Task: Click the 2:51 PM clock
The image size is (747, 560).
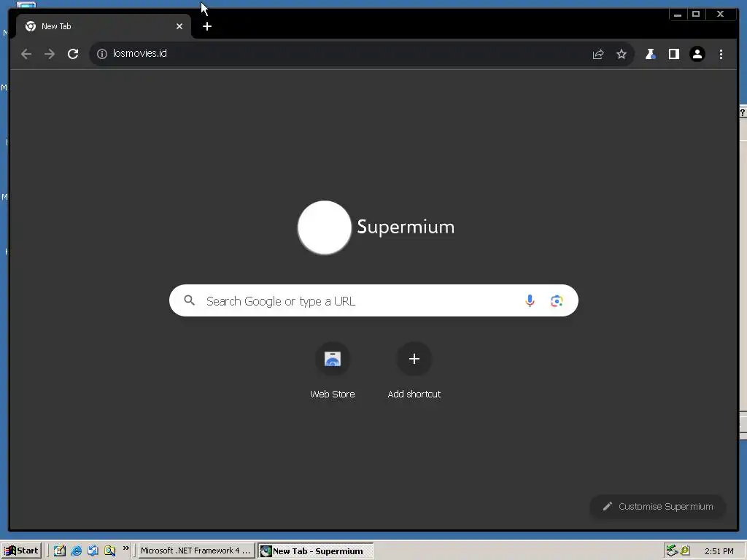Action: 719,551
